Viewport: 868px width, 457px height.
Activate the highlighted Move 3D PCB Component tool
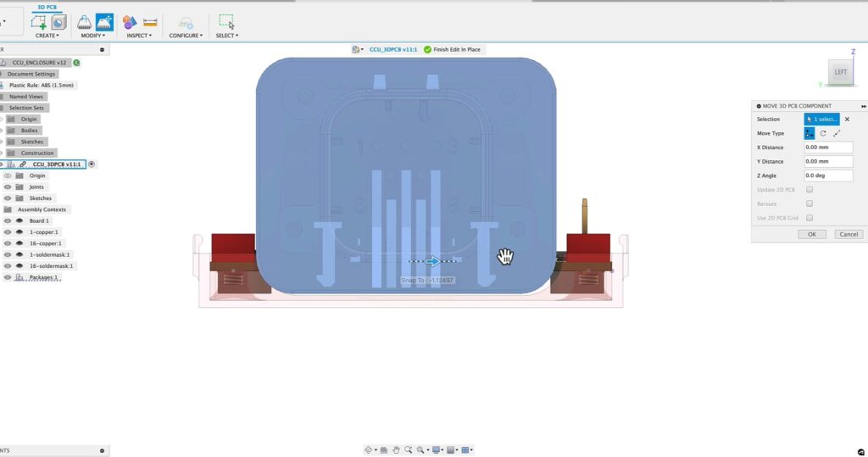point(104,22)
